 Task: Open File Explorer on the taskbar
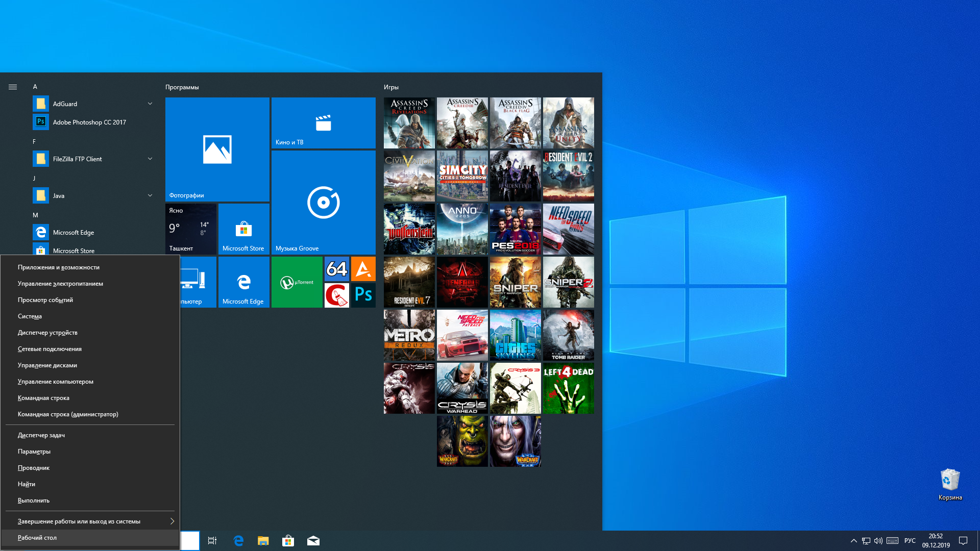tap(263, 541)
